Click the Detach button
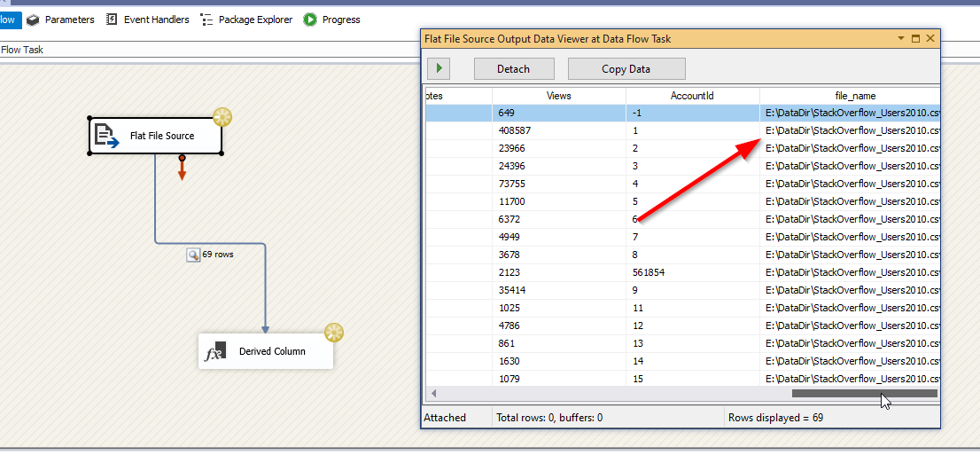 coord(514,69)
